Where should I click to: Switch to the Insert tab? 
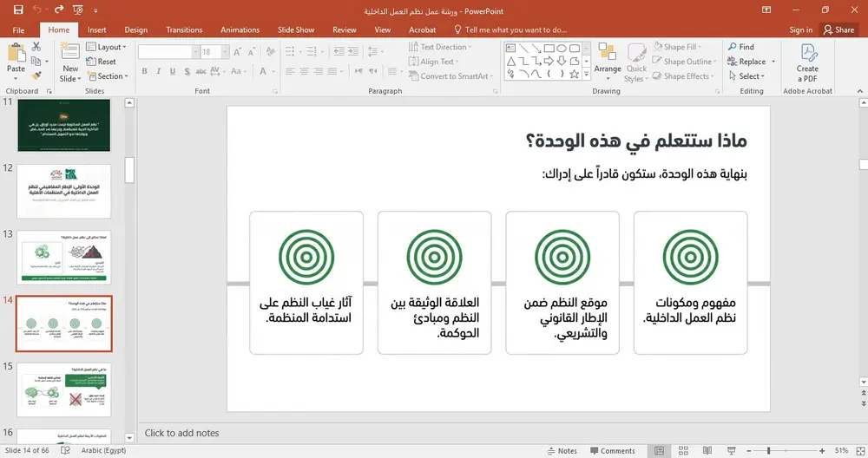[x=97, y=29]
